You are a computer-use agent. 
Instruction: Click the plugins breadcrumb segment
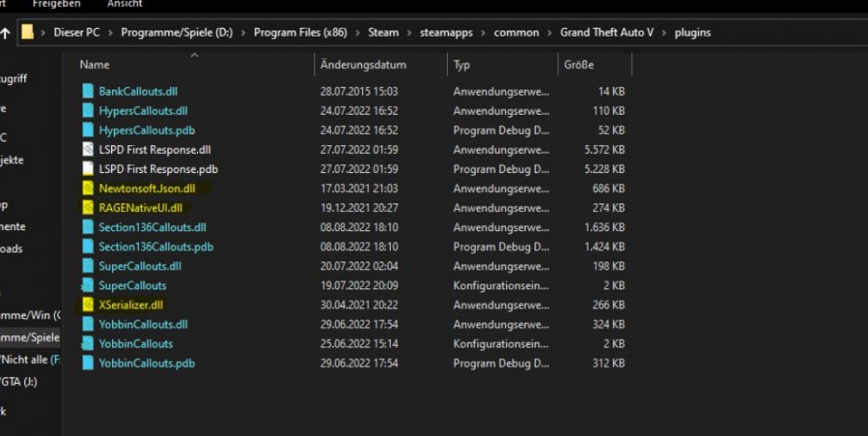[693, 32]
